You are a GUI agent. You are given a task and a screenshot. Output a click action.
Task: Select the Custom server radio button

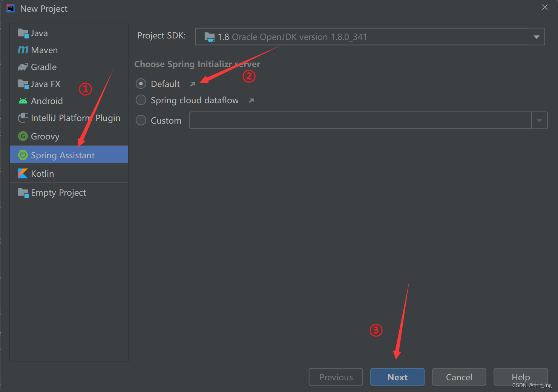click(141, 120)
